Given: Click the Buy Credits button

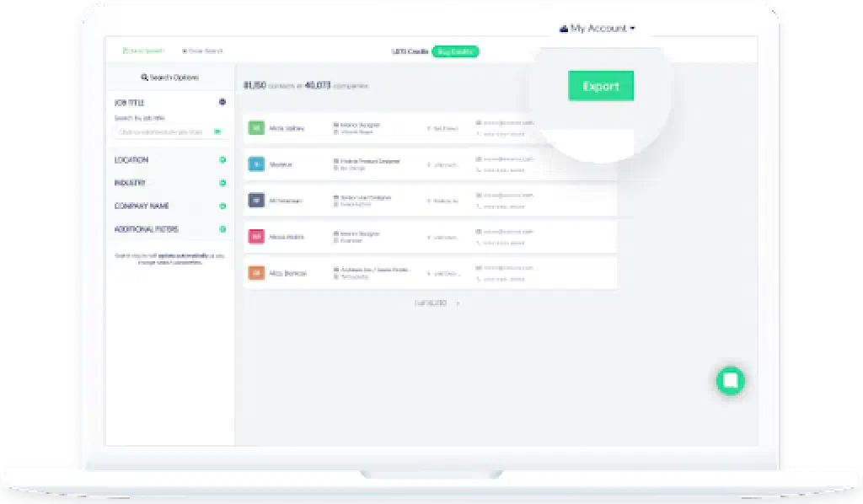Looking at the screenshot, I should tap(455, 51).
